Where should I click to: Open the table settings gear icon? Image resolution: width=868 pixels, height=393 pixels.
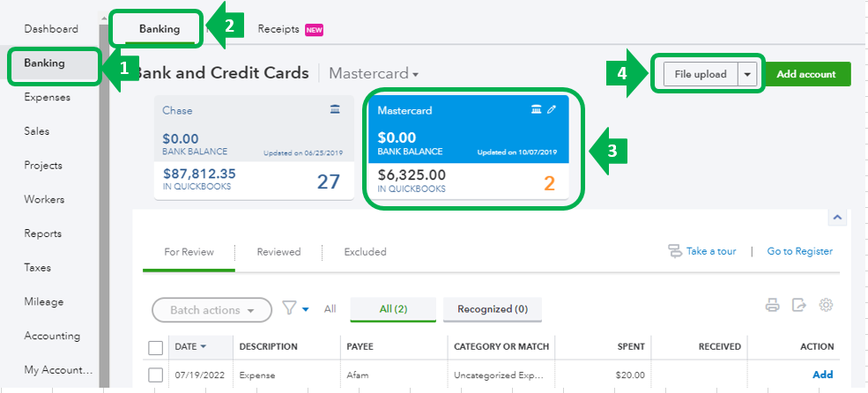tap(827, 306)
